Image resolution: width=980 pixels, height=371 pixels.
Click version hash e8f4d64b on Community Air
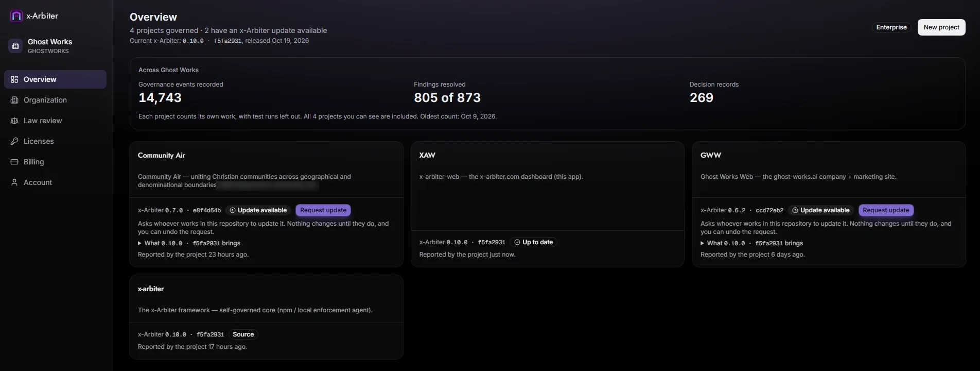pyautogui.click(x=207, y=210)
